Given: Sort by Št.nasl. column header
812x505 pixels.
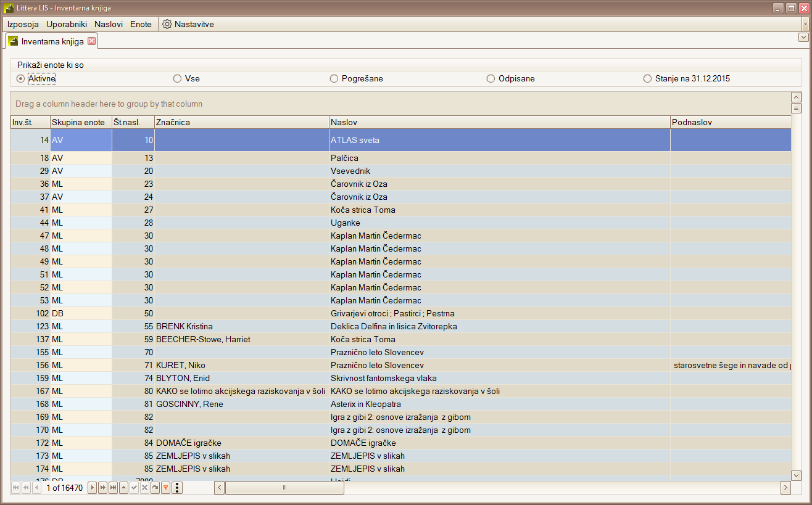Looking at the screenshot, I should [133, 122].
